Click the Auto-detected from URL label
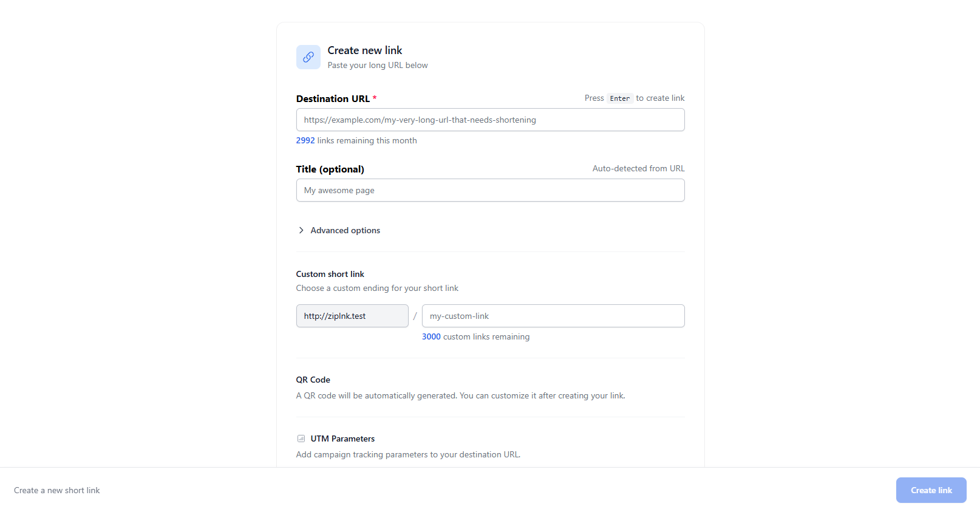 pos(638,168)
